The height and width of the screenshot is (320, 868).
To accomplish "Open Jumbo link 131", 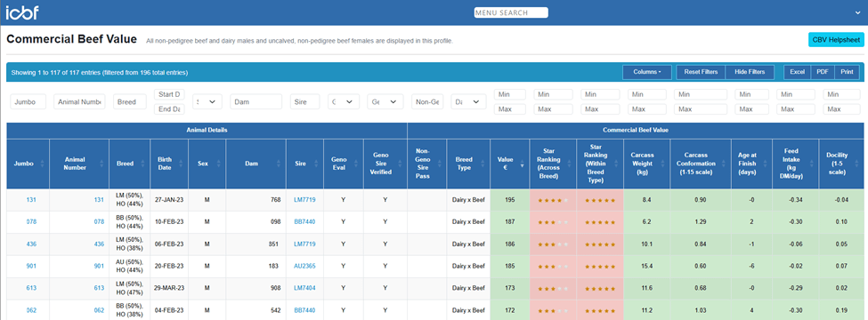I will [31, 200].
